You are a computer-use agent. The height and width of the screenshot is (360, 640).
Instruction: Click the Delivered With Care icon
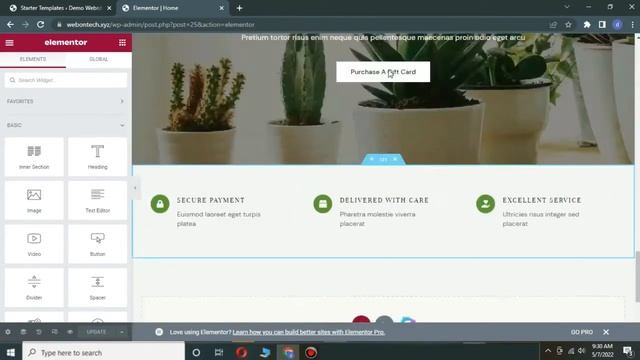(x=323, y=204)
